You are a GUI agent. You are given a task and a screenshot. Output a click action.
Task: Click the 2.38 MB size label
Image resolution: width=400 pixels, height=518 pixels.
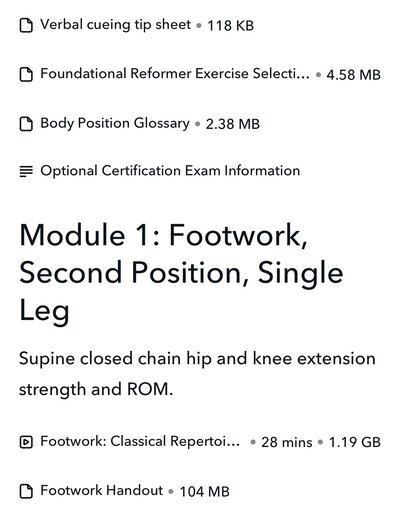coord(233,124)
